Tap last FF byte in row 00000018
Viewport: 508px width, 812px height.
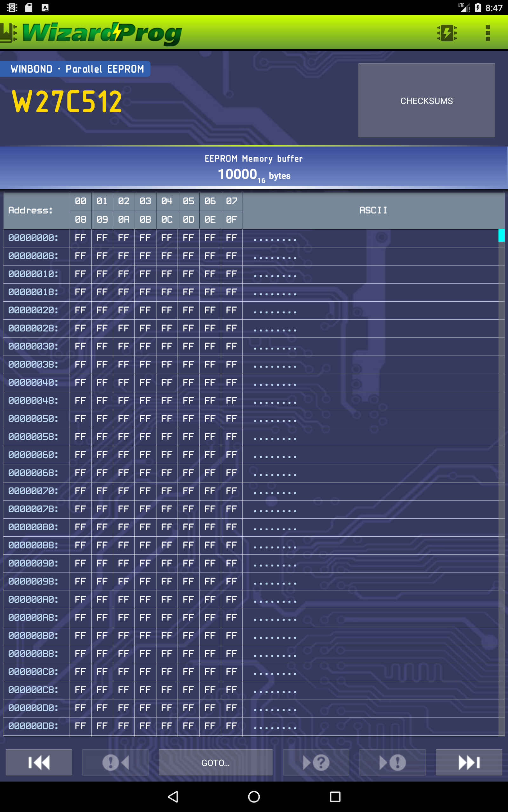pyautogui.click(x=231, y=292)
